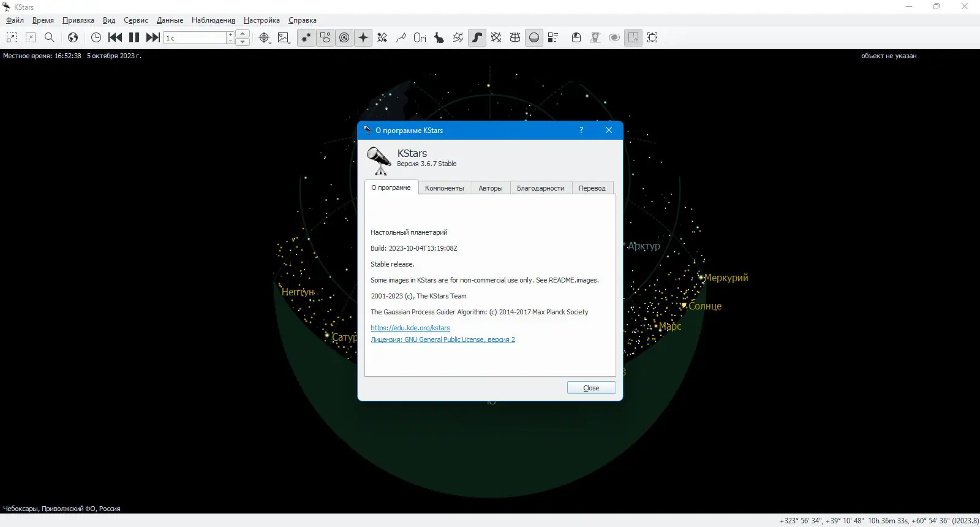
Task: Click the dialog's question mark help button
Action: point(581,130)
